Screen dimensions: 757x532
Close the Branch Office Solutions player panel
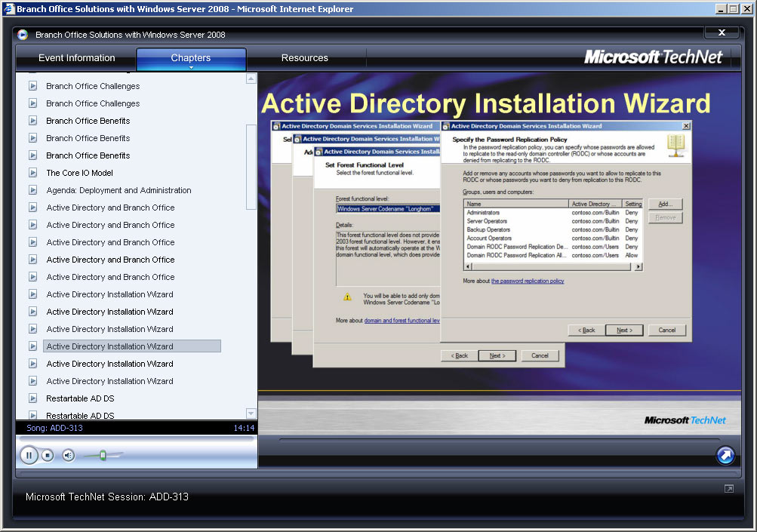coord(722,32)
